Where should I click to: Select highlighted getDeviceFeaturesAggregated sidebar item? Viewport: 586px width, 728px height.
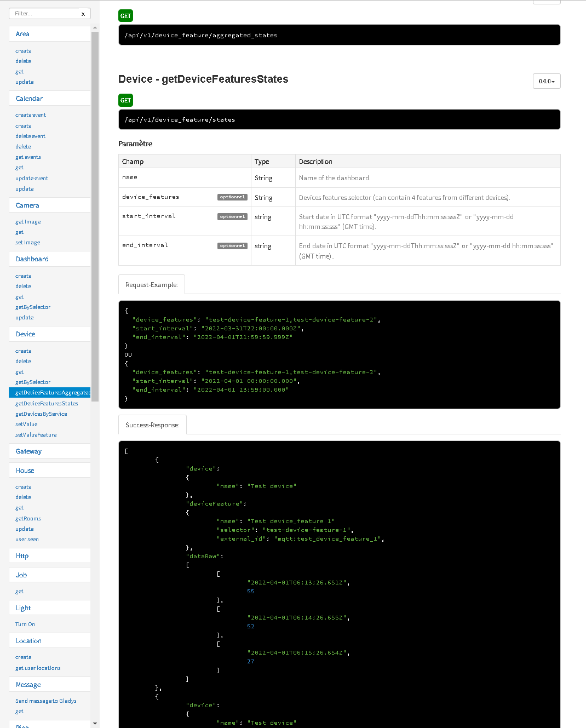click(50, 393)
